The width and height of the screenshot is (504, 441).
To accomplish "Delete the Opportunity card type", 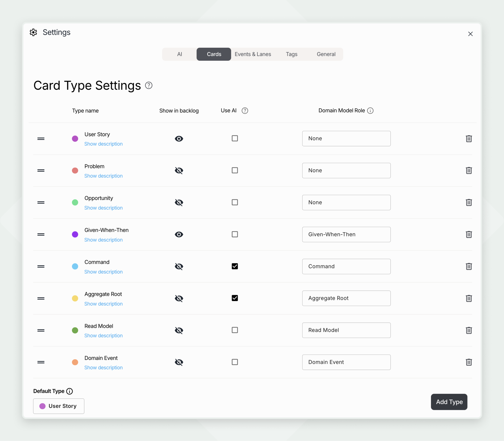I will pos(469,202).
